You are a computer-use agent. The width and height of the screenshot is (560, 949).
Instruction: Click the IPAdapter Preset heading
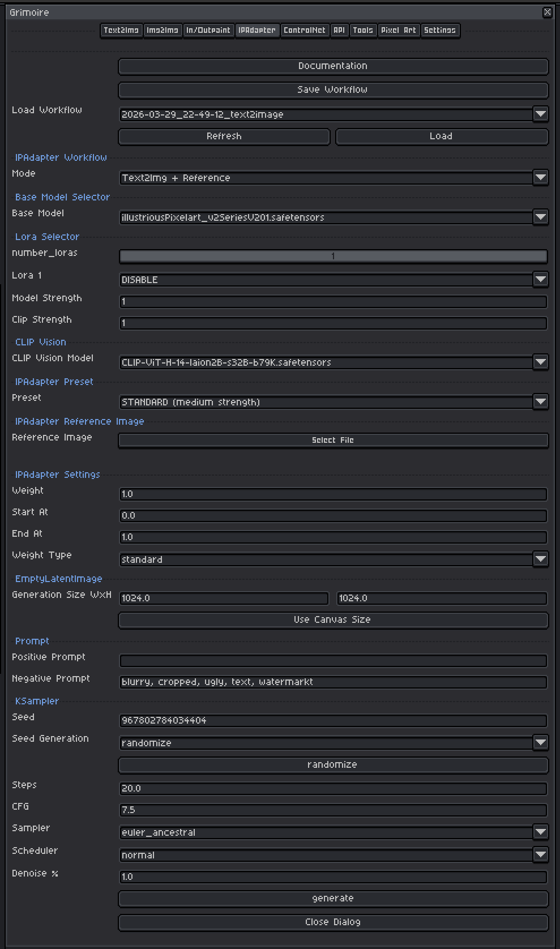tap(54, 382)
